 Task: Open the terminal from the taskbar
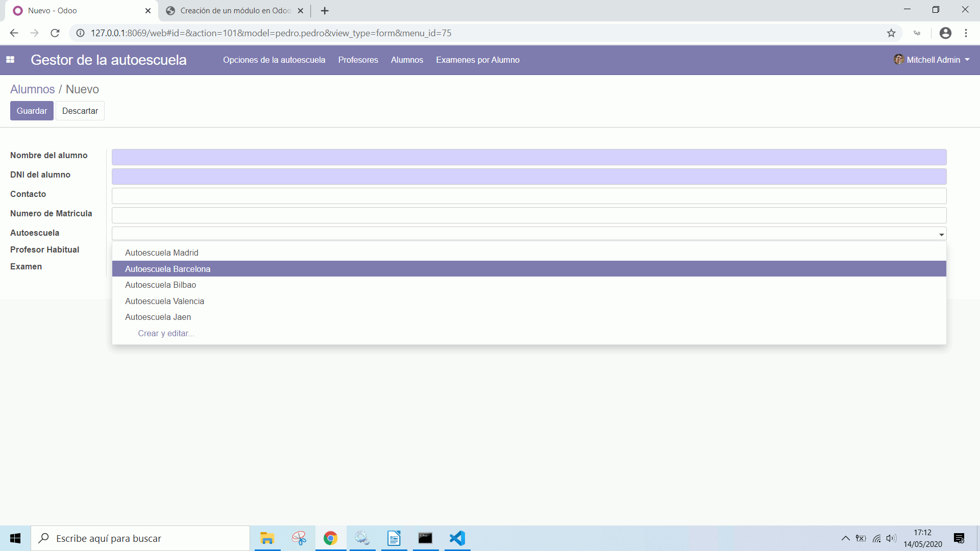pyautogui.click(x=425, y=538)
